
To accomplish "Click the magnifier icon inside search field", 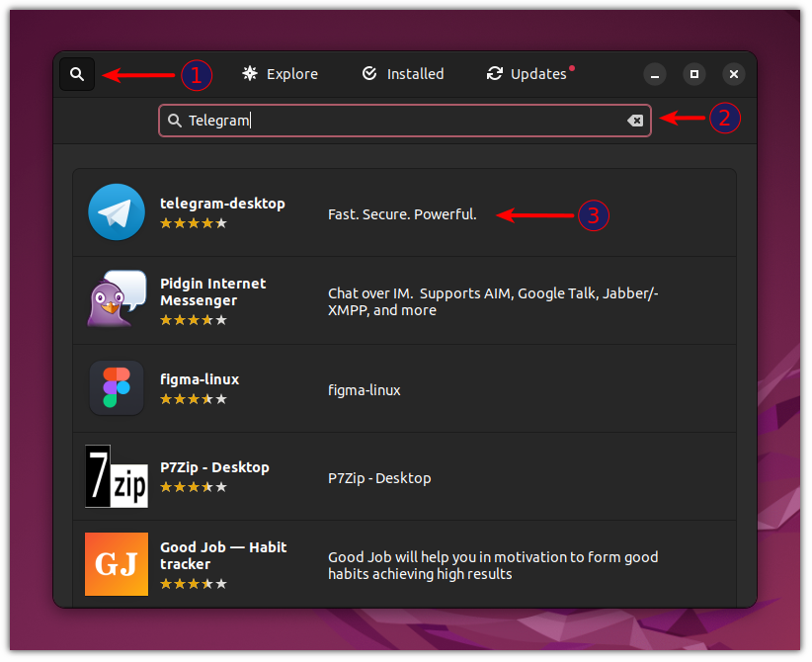I will [175, 121].
